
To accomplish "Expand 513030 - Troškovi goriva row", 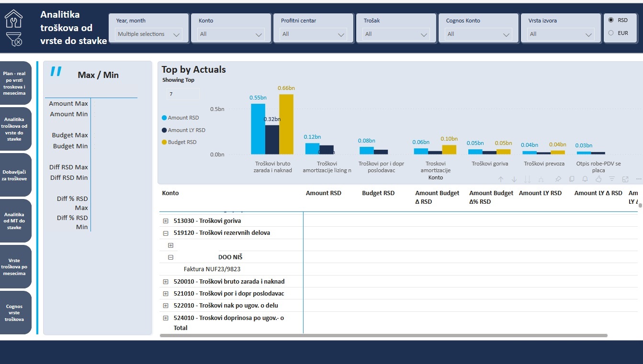I will click(166, 221).
